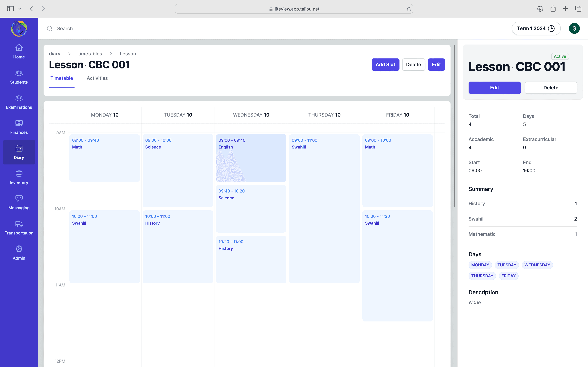
Task: Click Delete in the right details panel
Action: 551,88
